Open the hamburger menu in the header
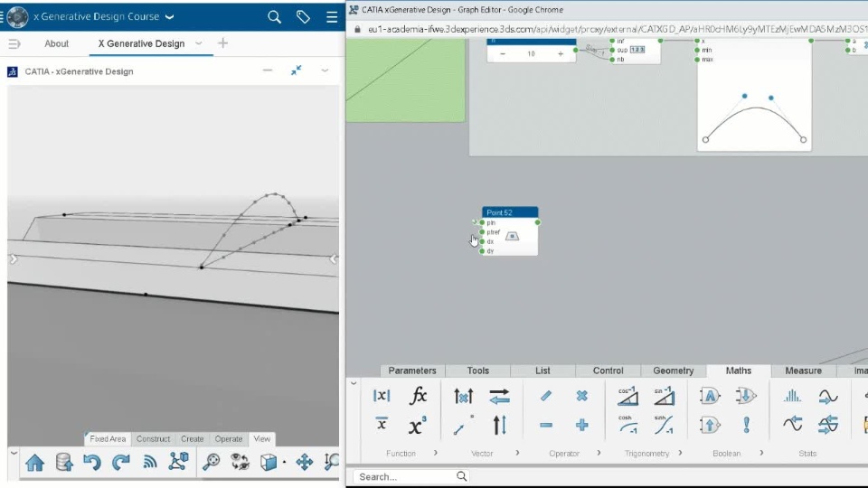The image size is (868, 488). point(332,16)
